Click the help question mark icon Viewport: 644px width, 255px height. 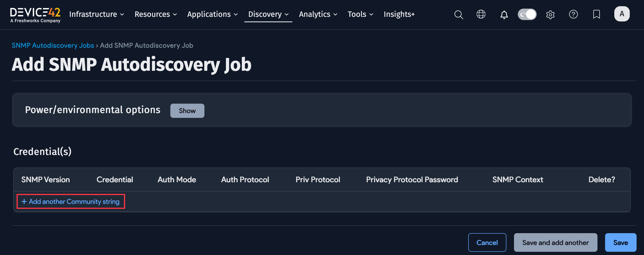pos(573,14)
